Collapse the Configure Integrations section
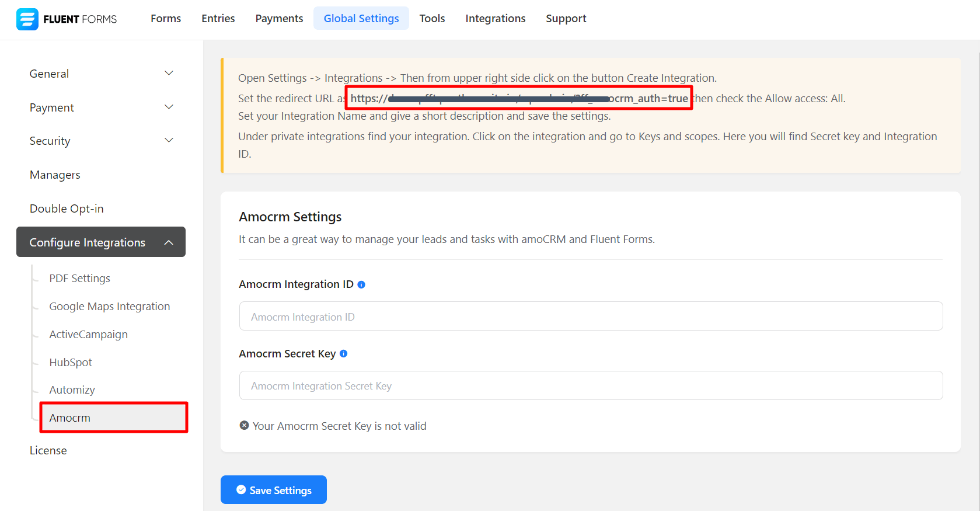This screenshot has width=980, height=511. (169, 242)
